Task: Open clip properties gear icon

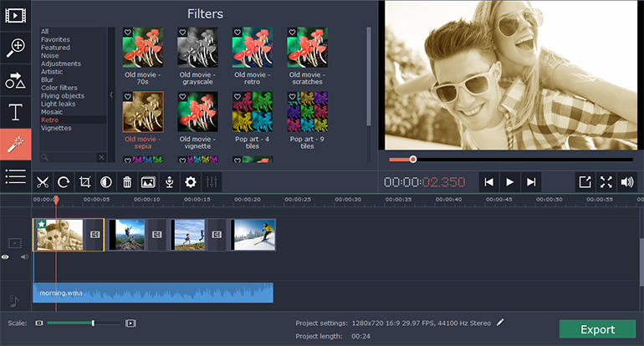Action: pos(191,182)
